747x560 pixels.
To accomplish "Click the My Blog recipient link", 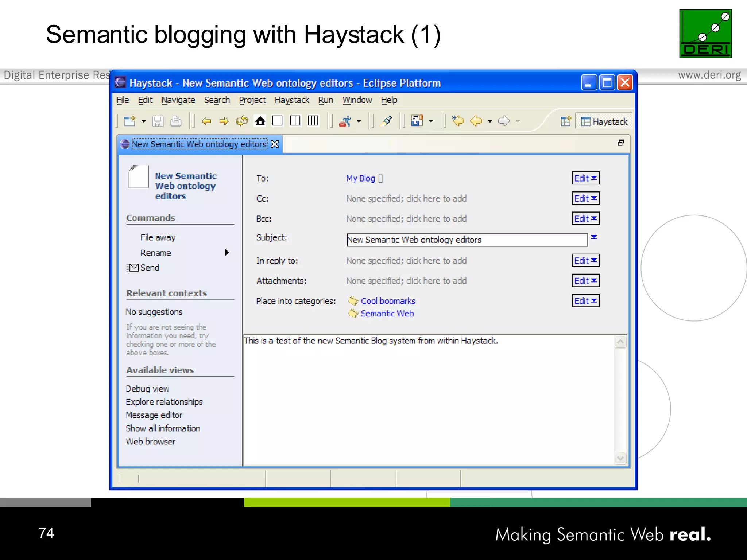I will 360,178.
